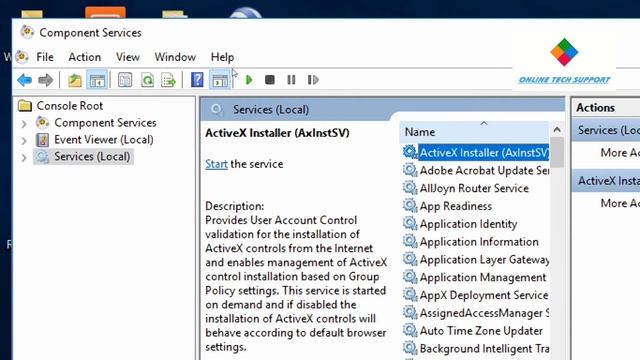The height and width of the screenshot is (360, 640).
Task: Toggle Show/Hide Console Tree icon
Action: click(x=97, y=80)
